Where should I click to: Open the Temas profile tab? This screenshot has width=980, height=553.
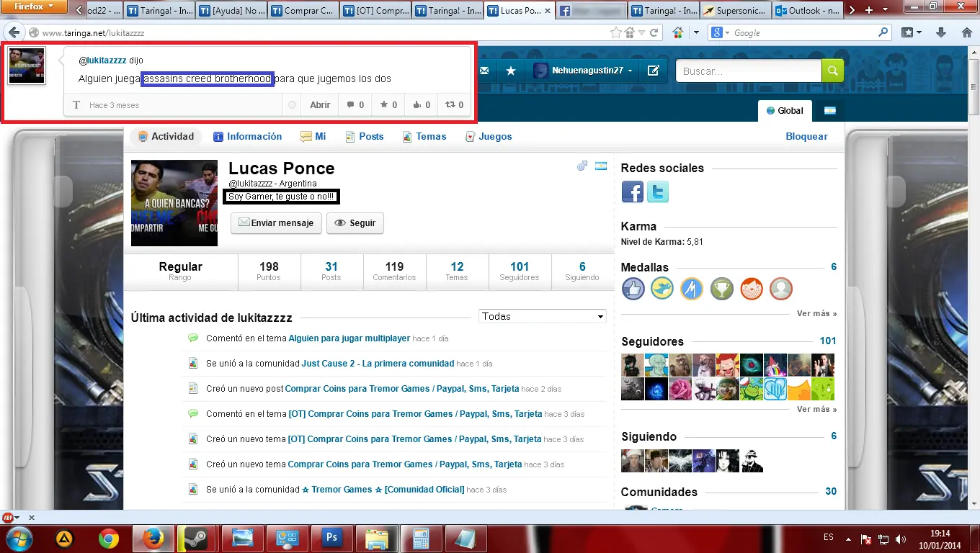click(424, 136)
